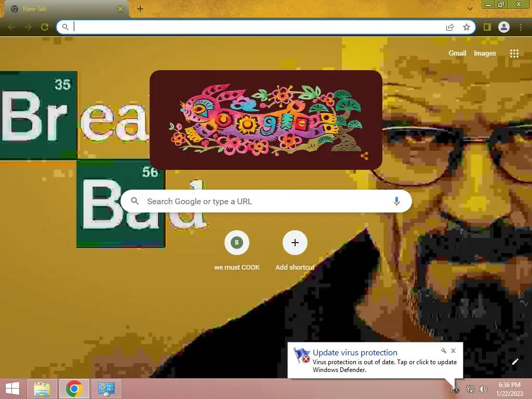Open the Images link

click(x=485, y=54)
